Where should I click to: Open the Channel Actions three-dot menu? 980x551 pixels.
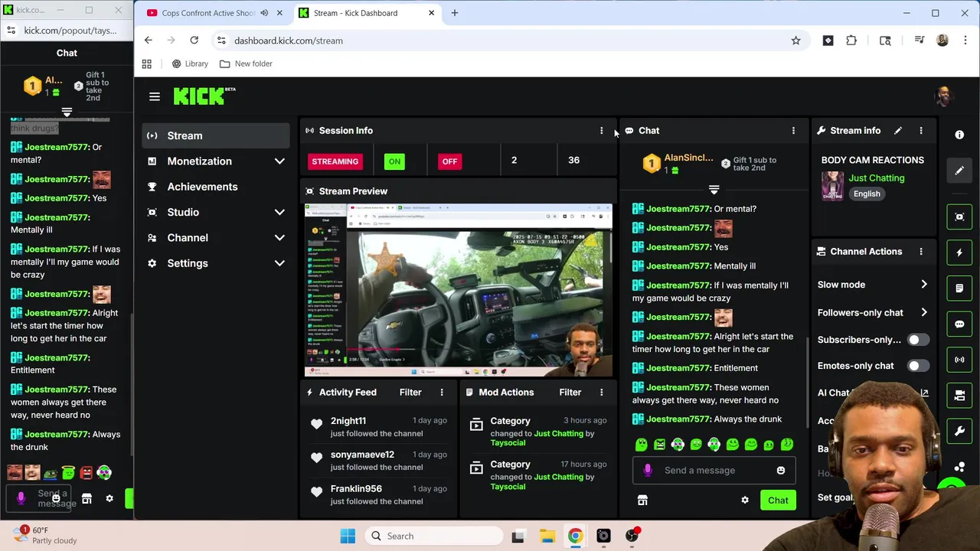click(x=921, y=251)
